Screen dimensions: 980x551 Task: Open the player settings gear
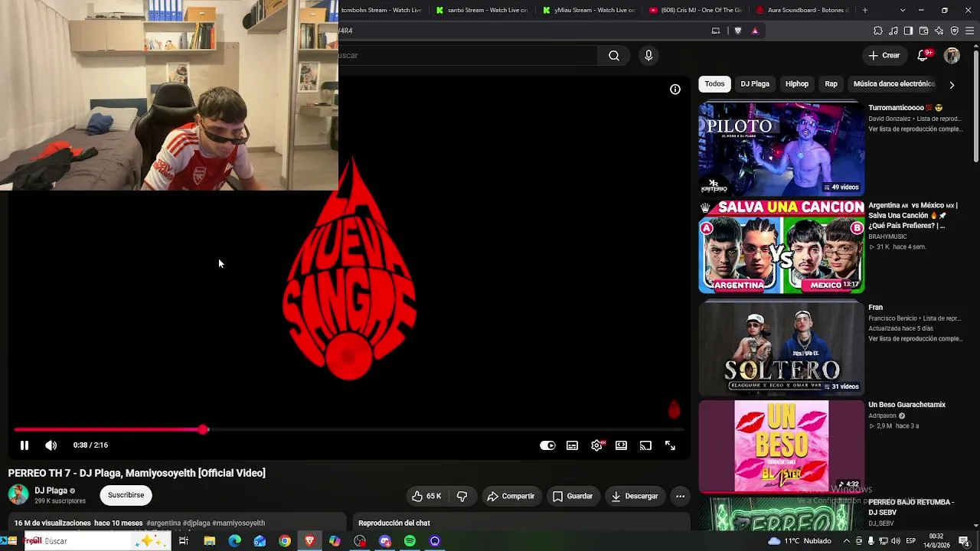click(x=596, y=445)
